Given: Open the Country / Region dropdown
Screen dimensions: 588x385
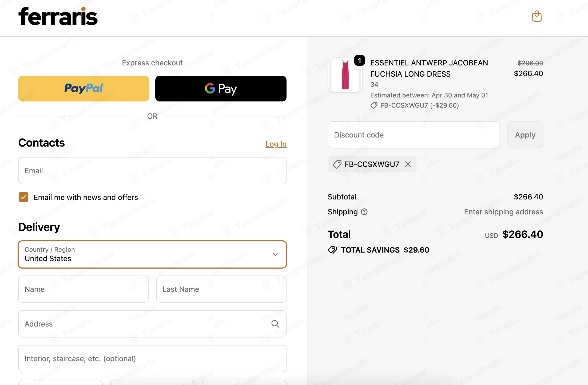Looking at the screenshot, I should tap(152, 254).
